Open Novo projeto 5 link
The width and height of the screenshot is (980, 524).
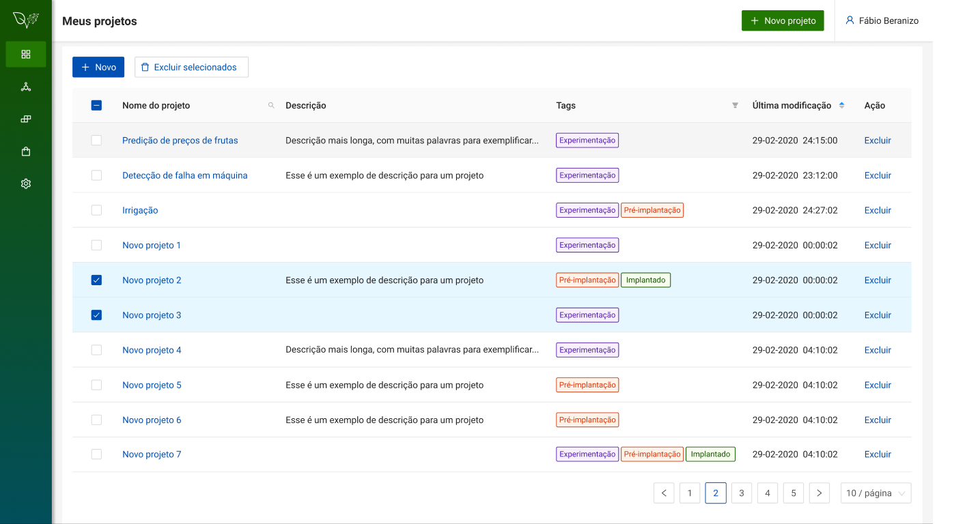tap(152, 385)
